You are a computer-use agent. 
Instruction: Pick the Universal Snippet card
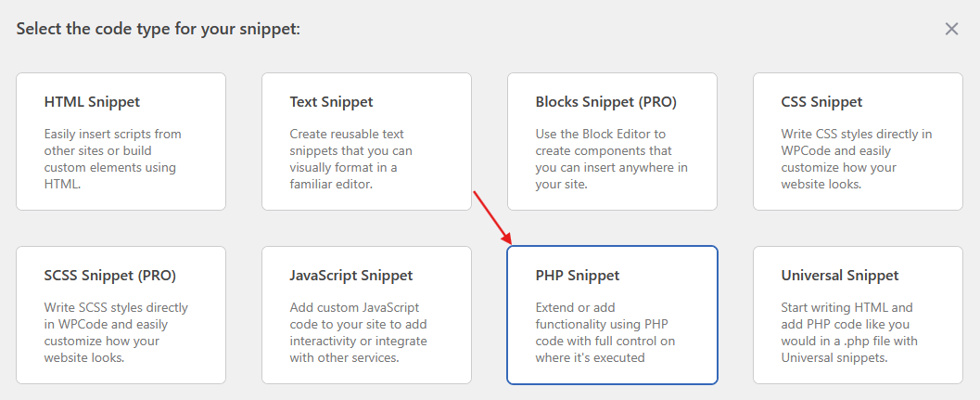coord(858,315)
